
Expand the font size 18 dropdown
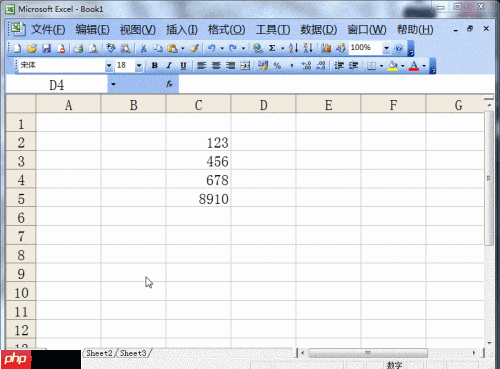[x=139, y=66]
